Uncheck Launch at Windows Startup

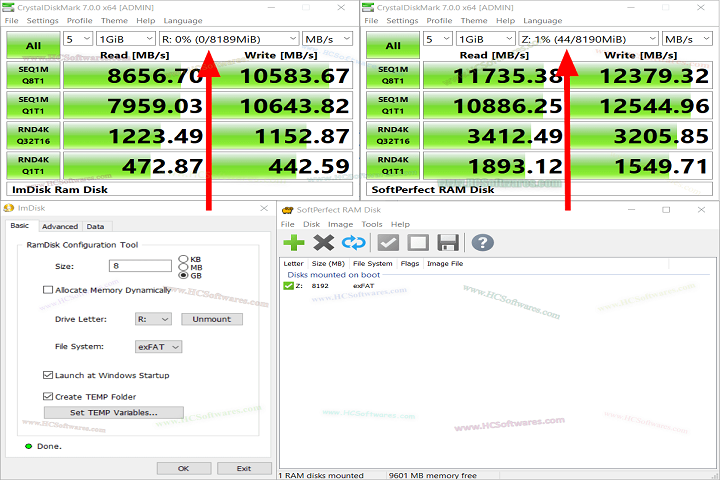48,375
